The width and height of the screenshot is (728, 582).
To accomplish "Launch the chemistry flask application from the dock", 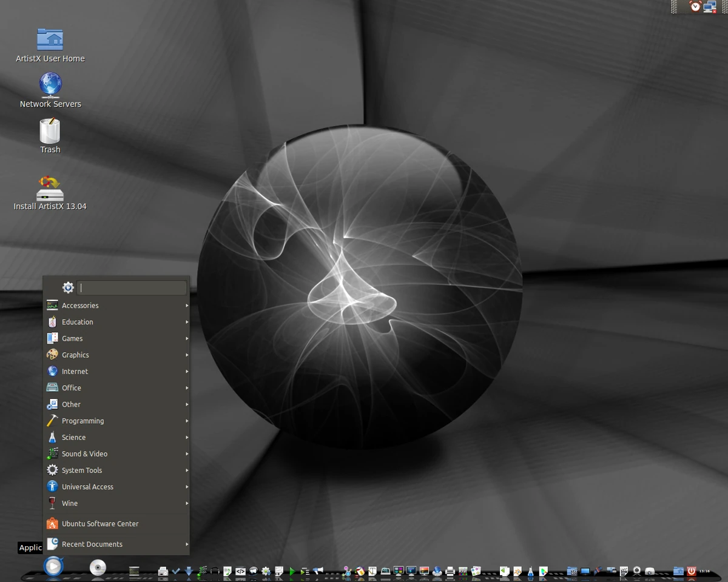I will [531, 571].
